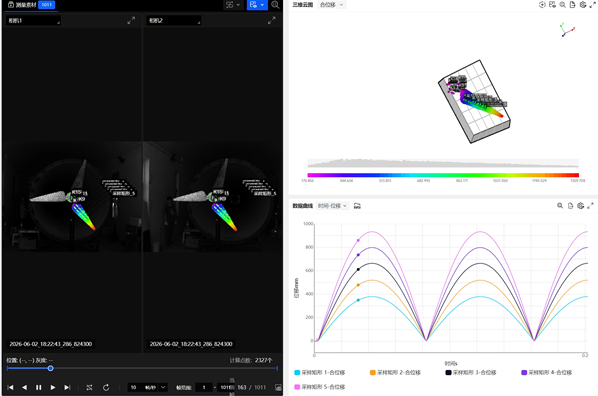This screenshot has height=396, width=598.
Task: Edit the frame range start field
Action: 204,387
